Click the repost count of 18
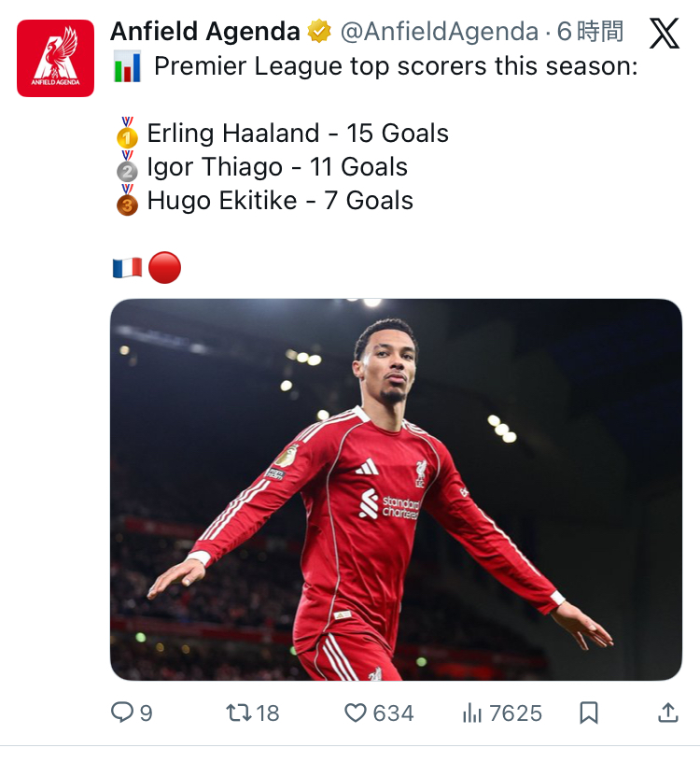 point(268,713)
